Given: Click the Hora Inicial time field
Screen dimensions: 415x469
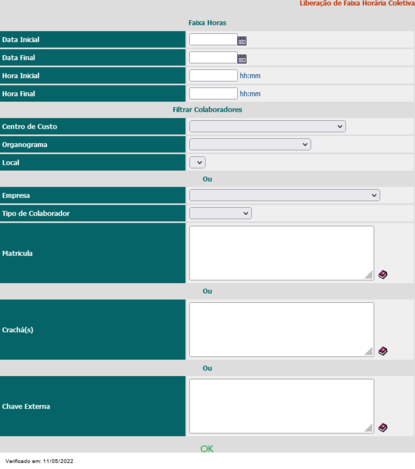Looking at the screenshot, I should pyautogui.click(x=213, y=75).
